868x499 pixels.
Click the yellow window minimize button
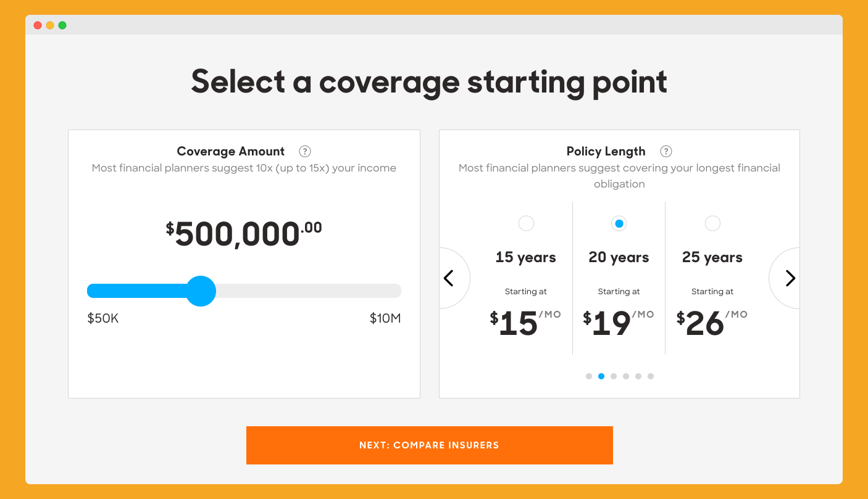[50, 25]
